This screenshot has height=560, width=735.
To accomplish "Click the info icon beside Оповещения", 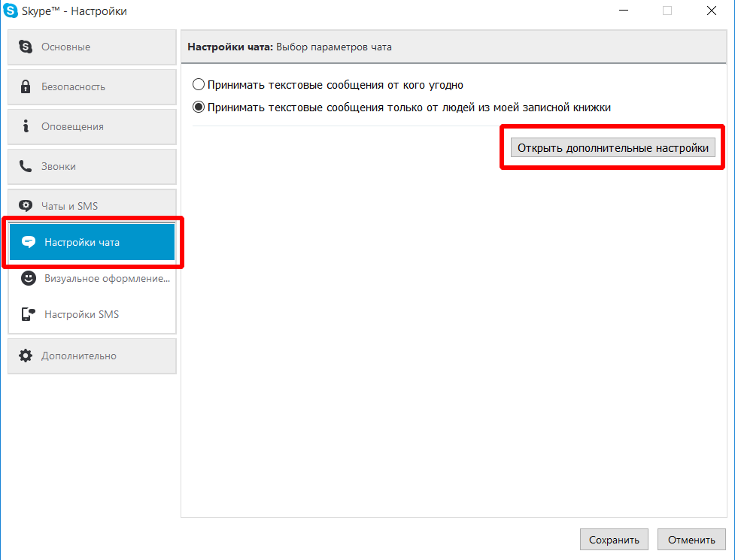I will click(x=26, y=127).
